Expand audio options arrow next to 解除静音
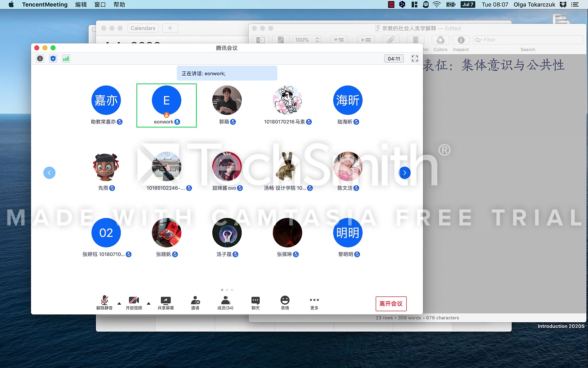This screenshot has width=588, height=368. pyautogui.click(x=119, y=303)
